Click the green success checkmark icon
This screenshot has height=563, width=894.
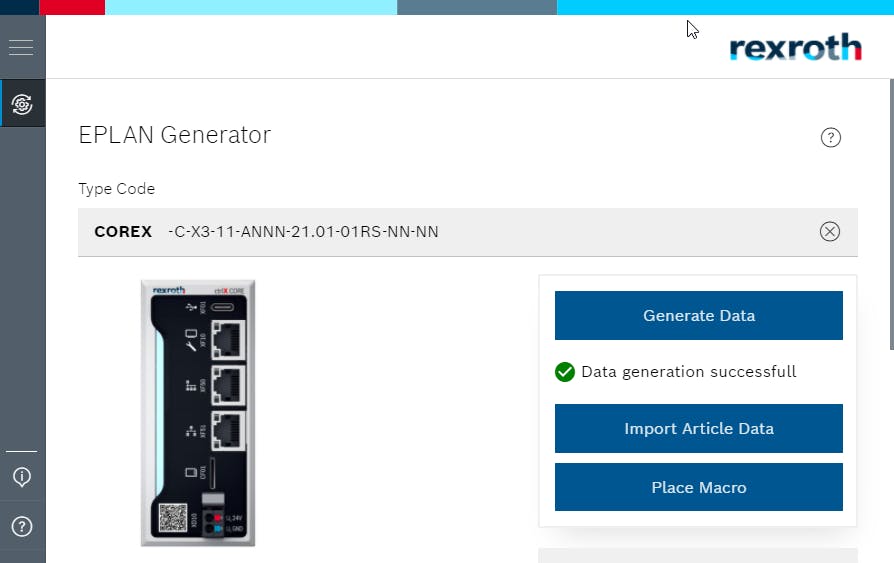coord(564,372)
